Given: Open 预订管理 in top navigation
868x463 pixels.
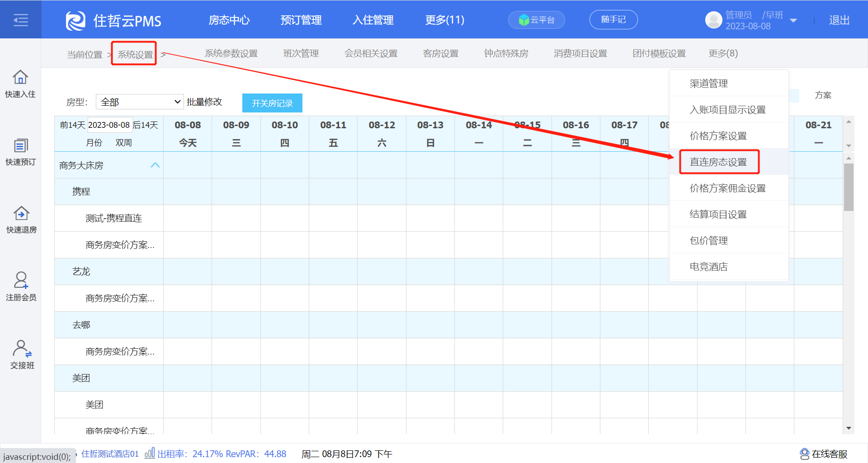Looking at the screenshot, I should (x=301, y=20).
